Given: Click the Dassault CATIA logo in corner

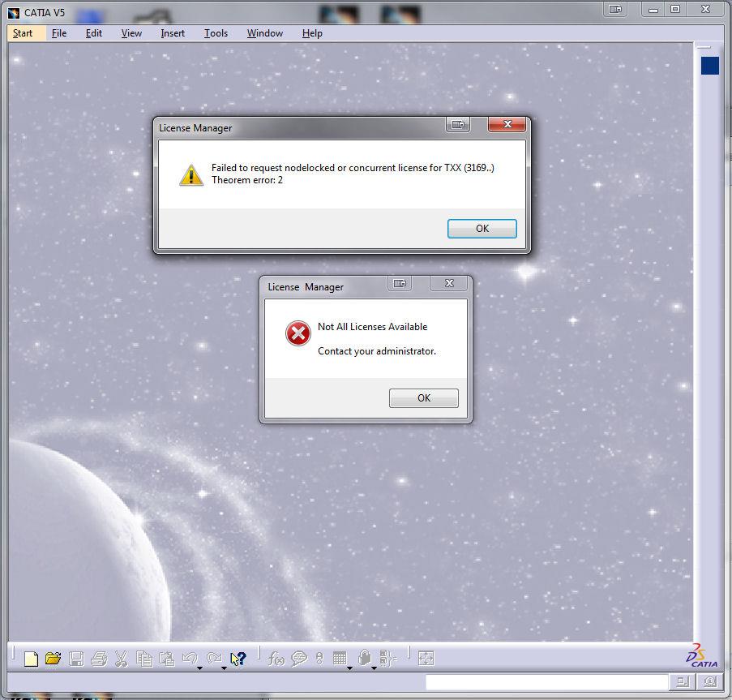Looking at the screenshot, I should (701, 655).
